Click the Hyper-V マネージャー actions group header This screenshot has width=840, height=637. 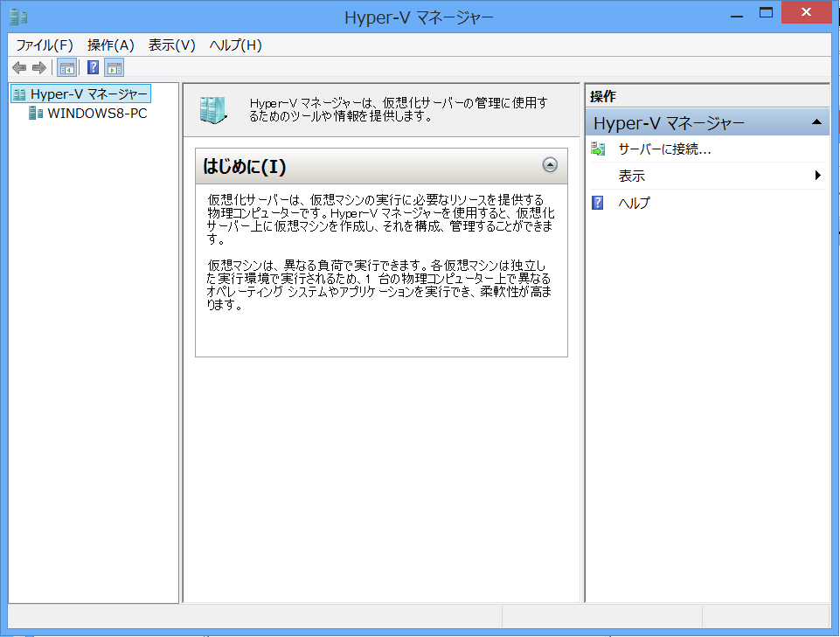(x=707, y=122)
